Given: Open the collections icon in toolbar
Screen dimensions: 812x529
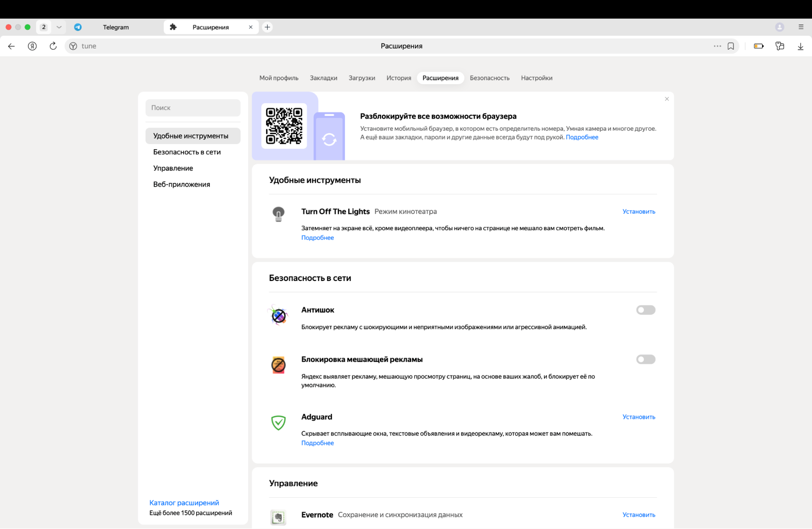Looking at the screenshot, I should pyautogui.click(x=780, y=46).
